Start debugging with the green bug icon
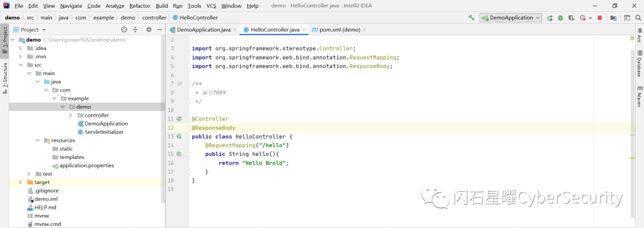The image size is (644, 228). tap(561, 18)
